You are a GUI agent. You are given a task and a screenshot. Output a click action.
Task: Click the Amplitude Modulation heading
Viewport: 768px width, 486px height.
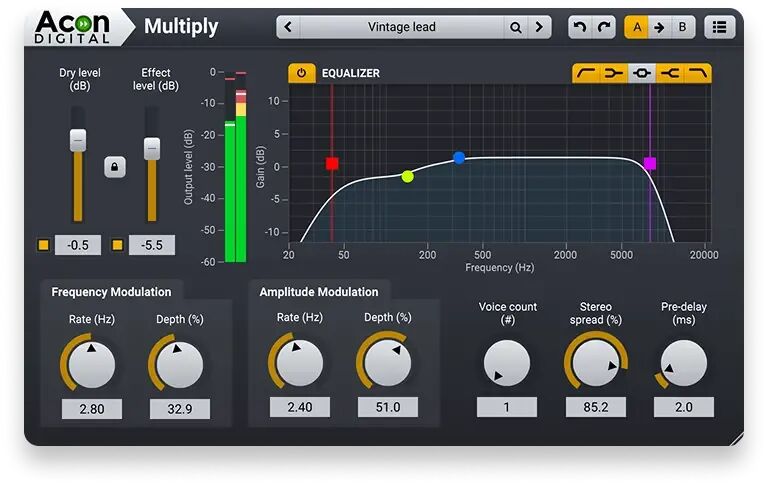pos(319,292)
